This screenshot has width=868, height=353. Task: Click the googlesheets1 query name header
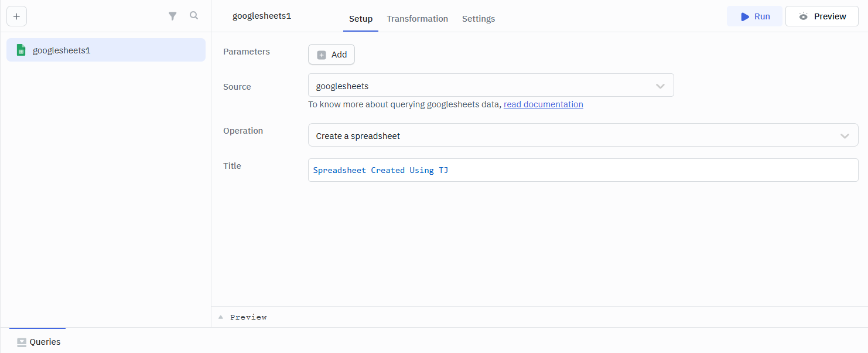262,16
